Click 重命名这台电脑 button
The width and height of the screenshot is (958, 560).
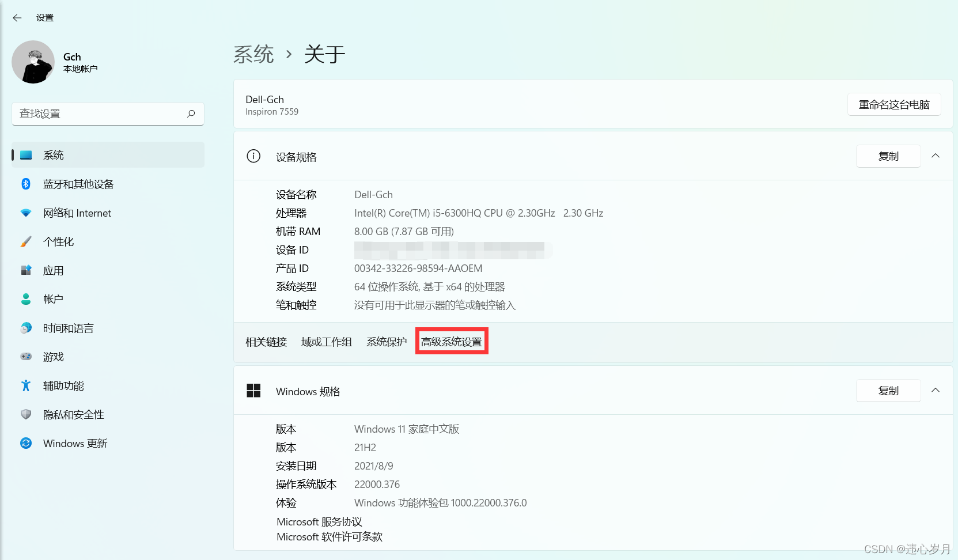click(x=894, y=104)
